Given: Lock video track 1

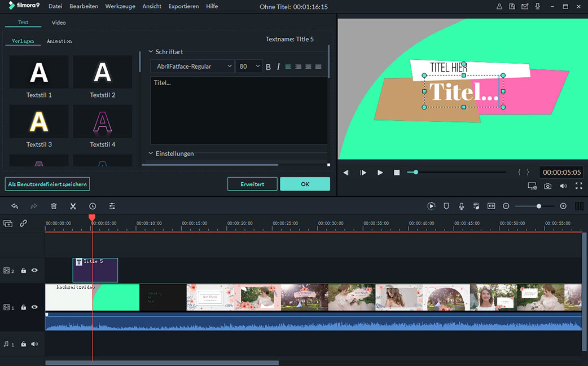Looking at the screenshot, I should point(24,307).
